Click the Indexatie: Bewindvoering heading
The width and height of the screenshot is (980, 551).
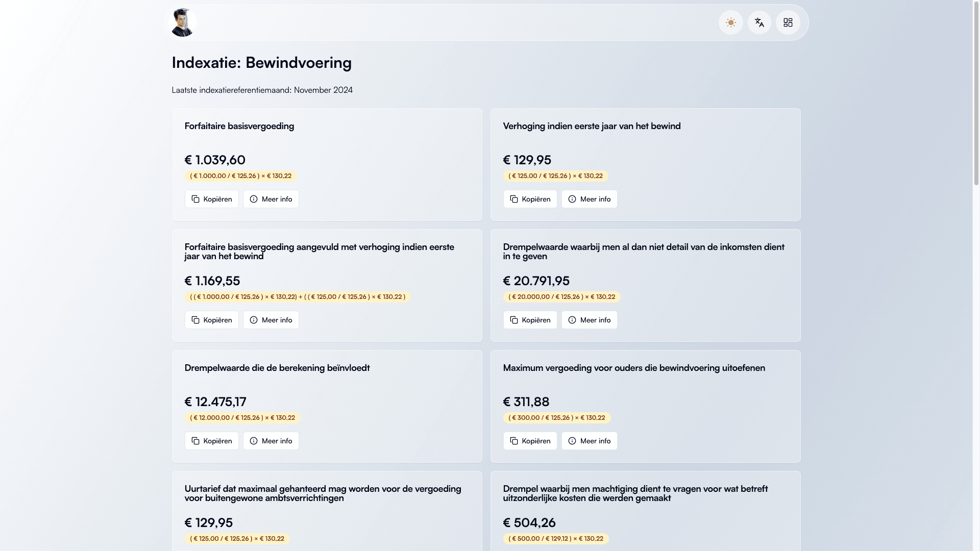coord(261,63)
